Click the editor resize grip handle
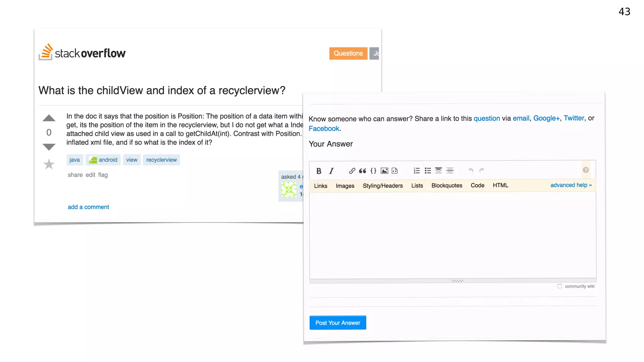Image resolution: width=644 pixels, height=362 pixels. point(457,281)
